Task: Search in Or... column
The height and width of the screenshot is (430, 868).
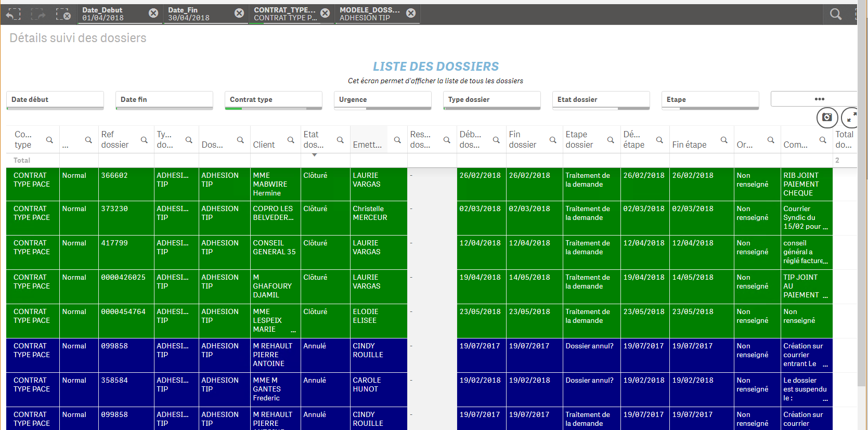Action: click(771, 140)
